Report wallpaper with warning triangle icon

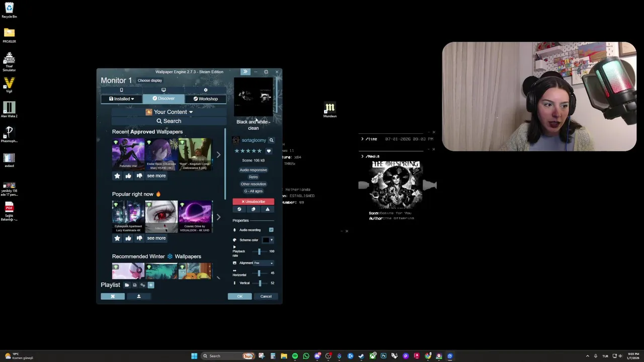pyautogui.click(x=268, y=209)
